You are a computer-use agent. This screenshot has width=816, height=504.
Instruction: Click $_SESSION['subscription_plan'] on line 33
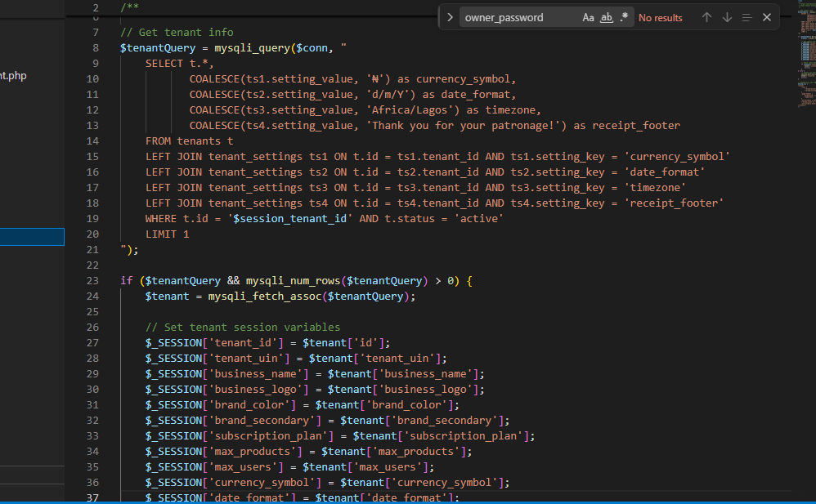(240, 436)
